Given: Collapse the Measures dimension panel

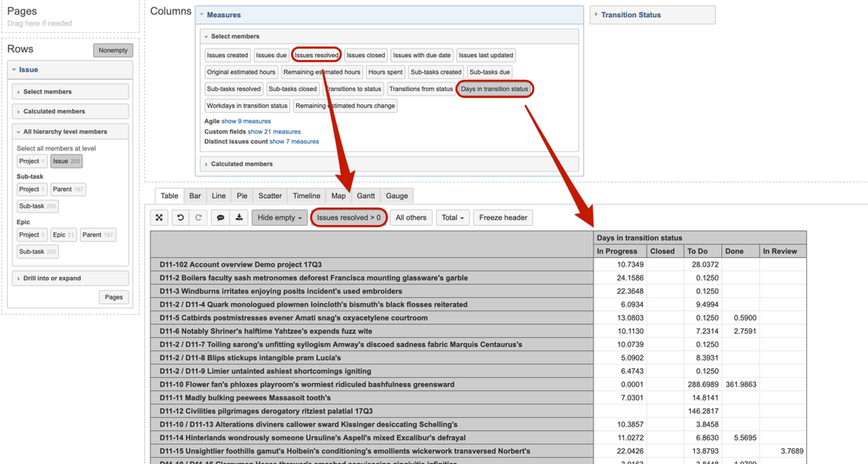Looking at the screenshot, I should [x=202, y=15].
